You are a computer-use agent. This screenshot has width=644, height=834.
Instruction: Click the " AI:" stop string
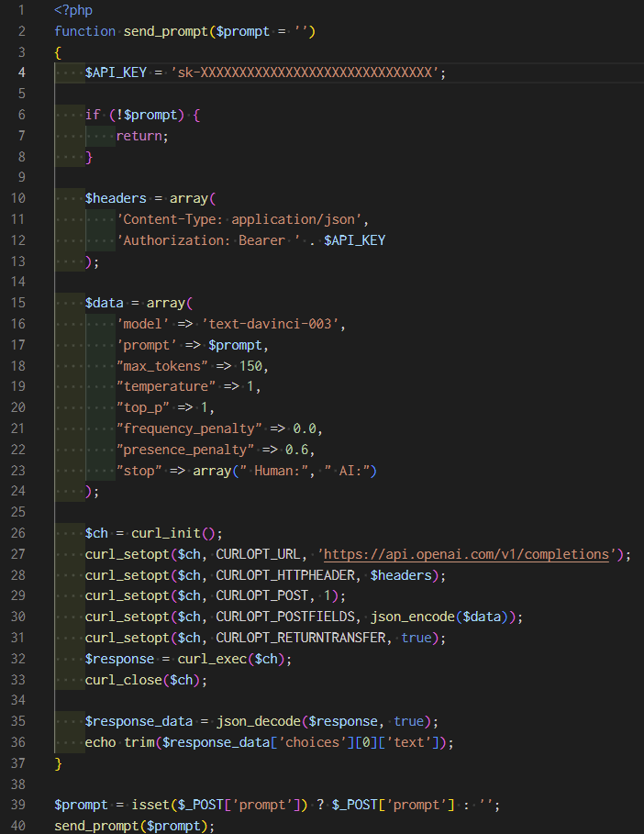[x=347, y=471]
